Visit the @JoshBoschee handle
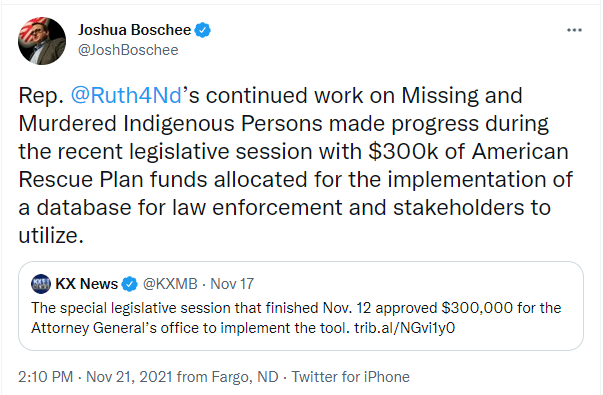 [x=128, y=50]
